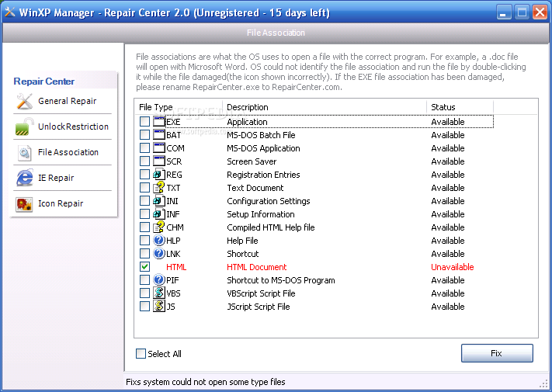Select the Compiled HTML Help file text
Viewport: 552px width, 392px height.
[x=271, y=227]
